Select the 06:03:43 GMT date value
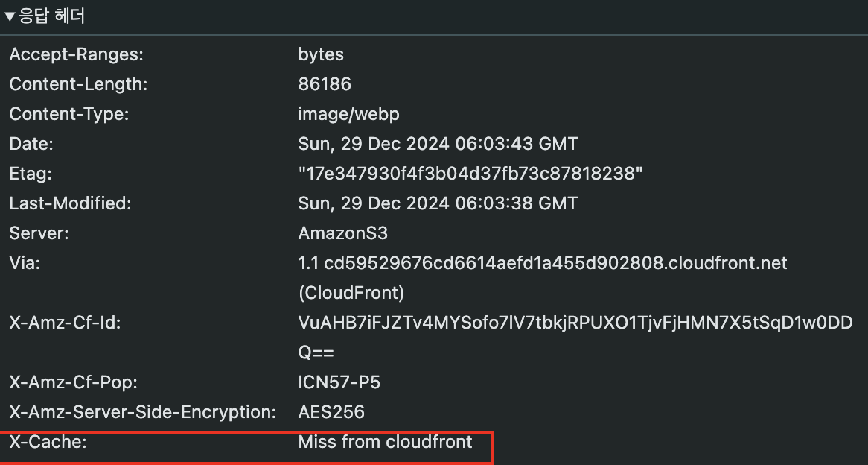 point(438,144)
